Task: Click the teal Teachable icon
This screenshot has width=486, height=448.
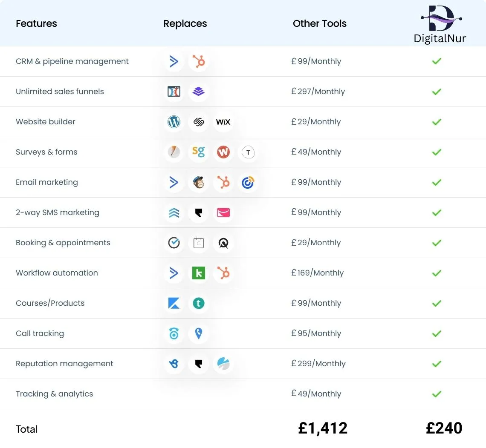Action: point(198,303)
